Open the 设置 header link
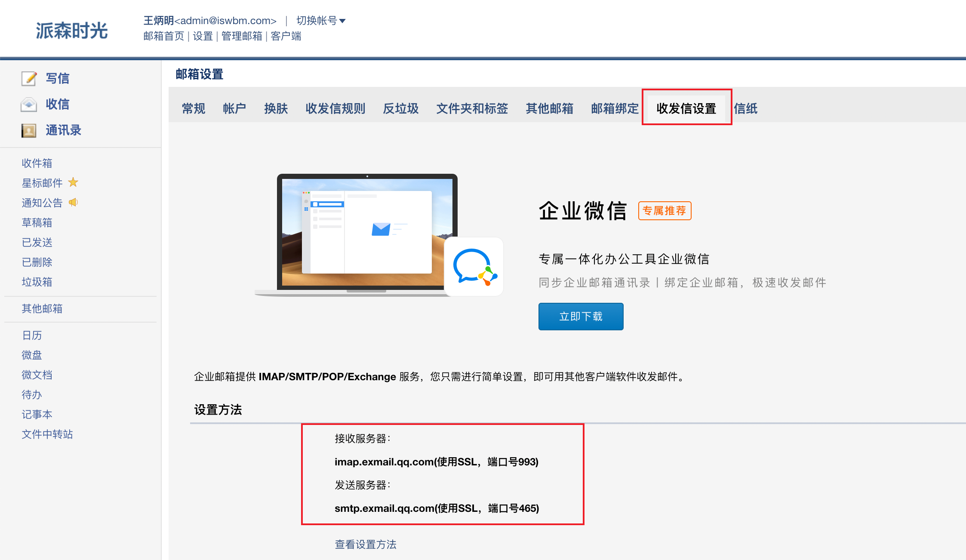This screenshot has width=966, height=560. click(x=203, y=36)
